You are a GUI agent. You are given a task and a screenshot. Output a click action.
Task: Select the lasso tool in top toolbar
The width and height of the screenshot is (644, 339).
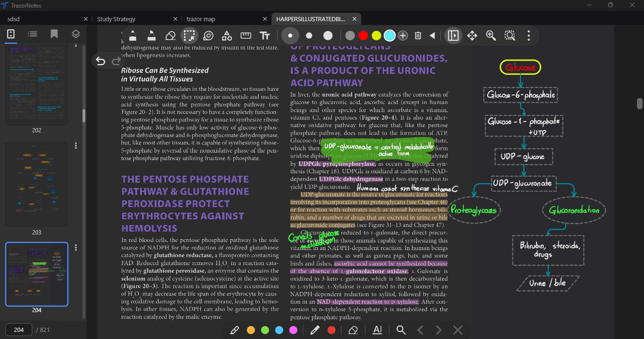[208, 35]
